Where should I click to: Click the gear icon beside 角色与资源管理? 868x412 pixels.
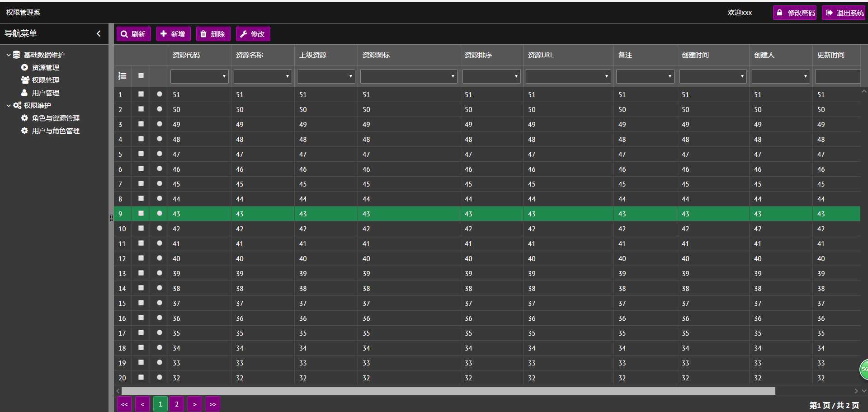click(24, 118)
